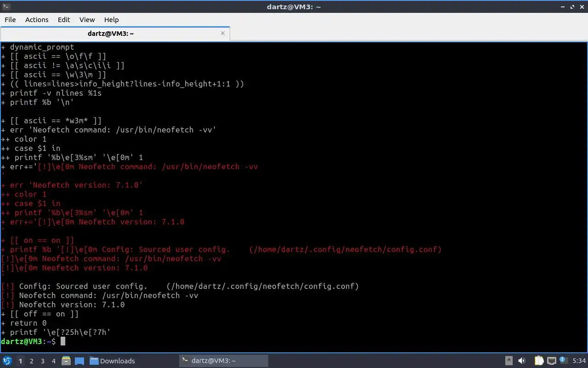Close the dartz@VM3: ~ tab
588x368 pixels.
[223, 33]
